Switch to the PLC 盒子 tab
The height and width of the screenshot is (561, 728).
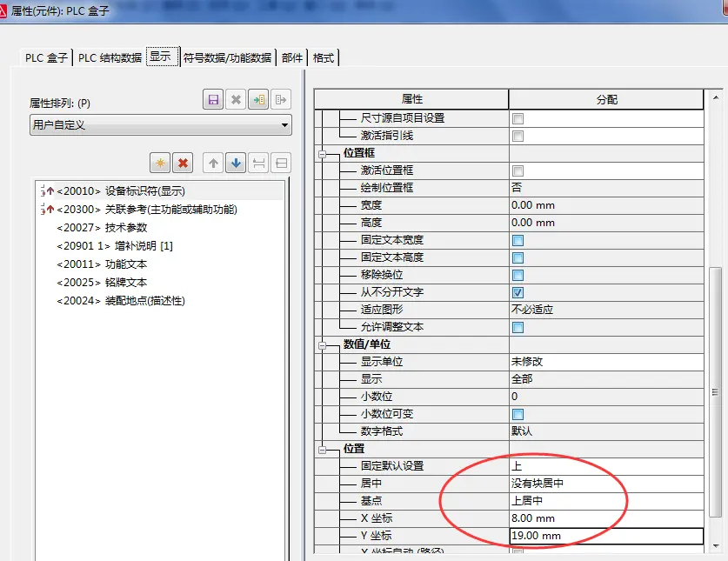pos(46,58)
